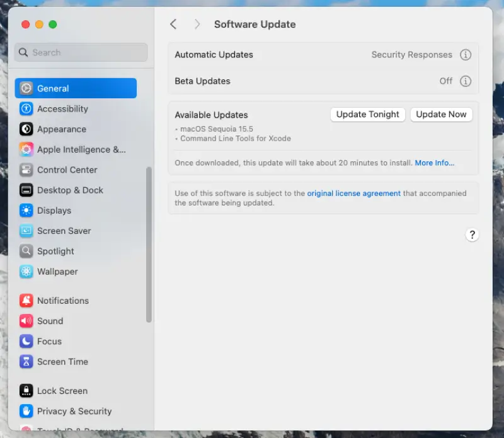Click the Accessibility label in sidebar

(62, 108)
